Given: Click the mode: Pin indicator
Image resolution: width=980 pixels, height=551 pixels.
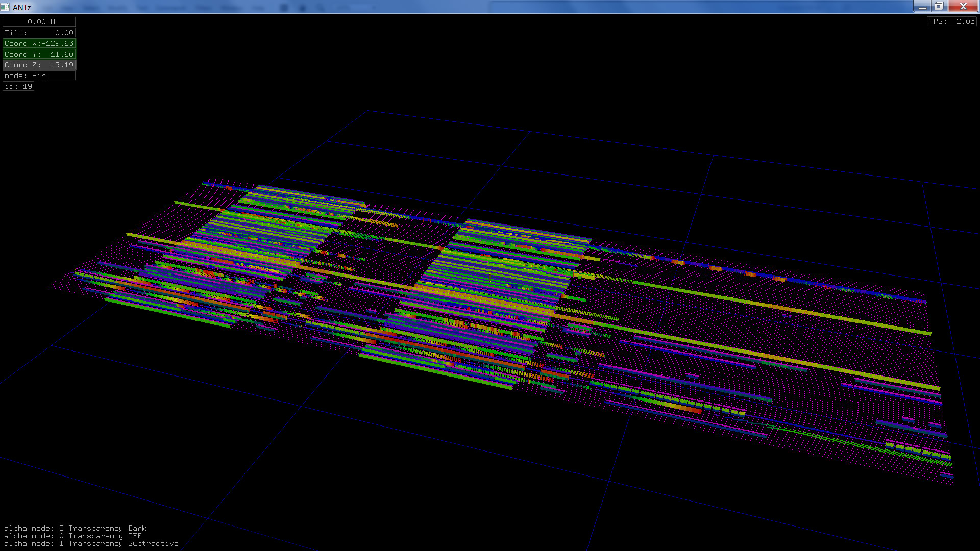Looking at the screenshot, I should 39,76.
